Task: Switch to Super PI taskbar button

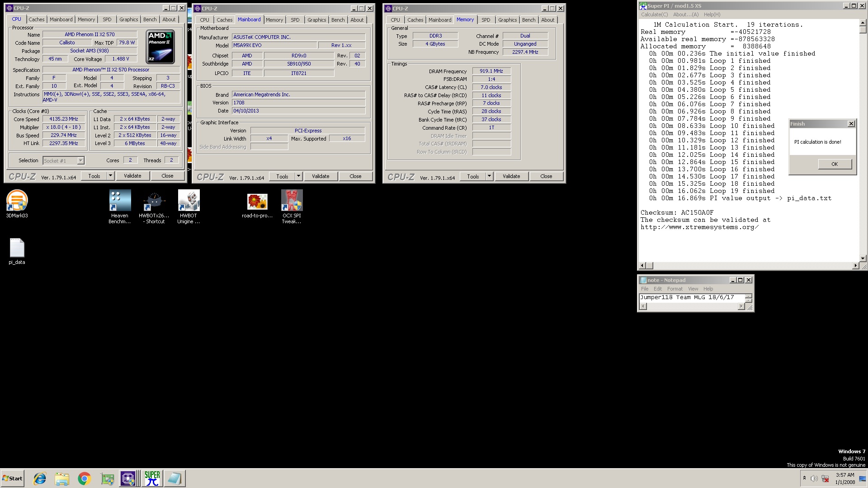Action: 152,479
